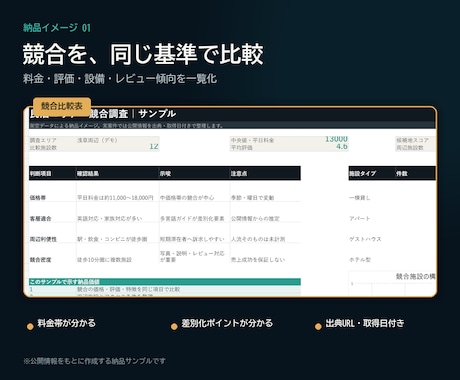Select the 周辺施設数 label cell
This screenshot has width=460, height=380.
410,148
